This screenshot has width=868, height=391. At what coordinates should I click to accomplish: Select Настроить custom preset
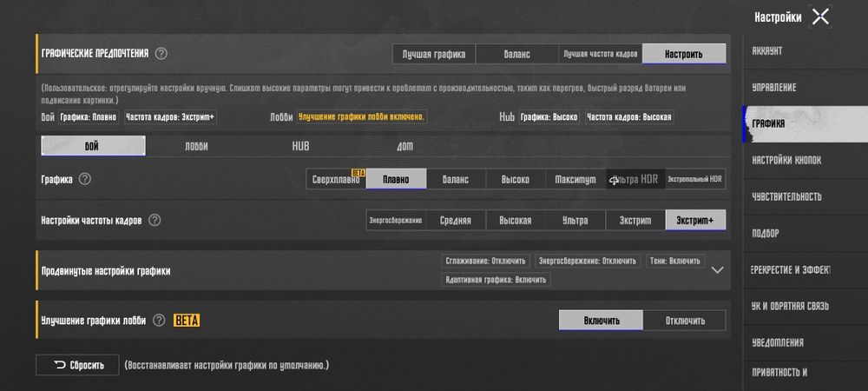click(x=684, y=54)
